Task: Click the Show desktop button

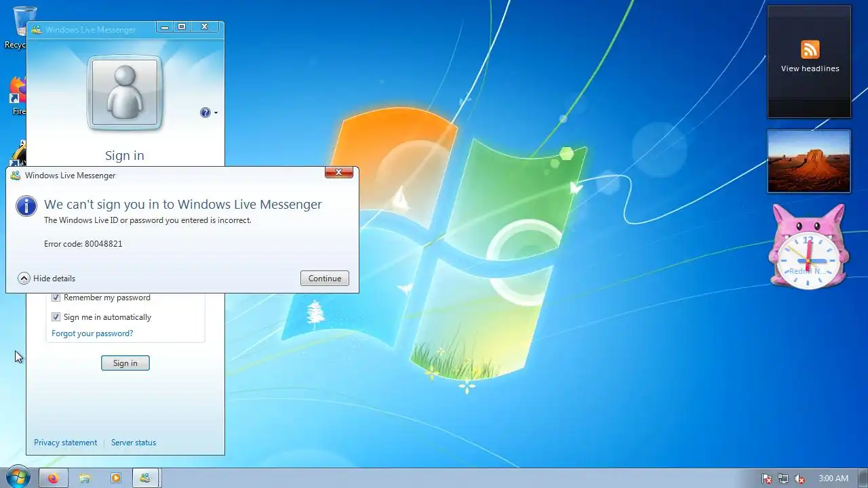Action: click(x=863, y=479)
